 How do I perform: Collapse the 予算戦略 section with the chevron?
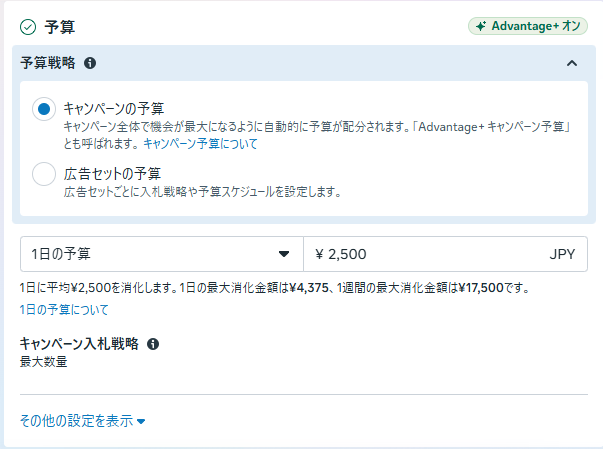pyautogui.click(x=571, y=63)
